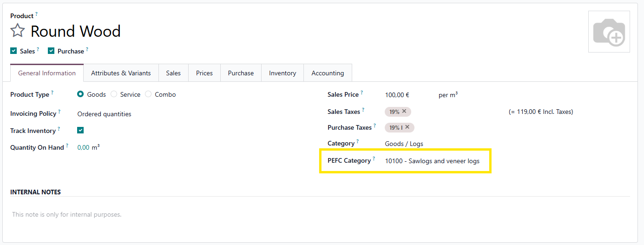Switch to the Attributes & Variants tab
Screen dimensions: 644x245
point(121,73)
